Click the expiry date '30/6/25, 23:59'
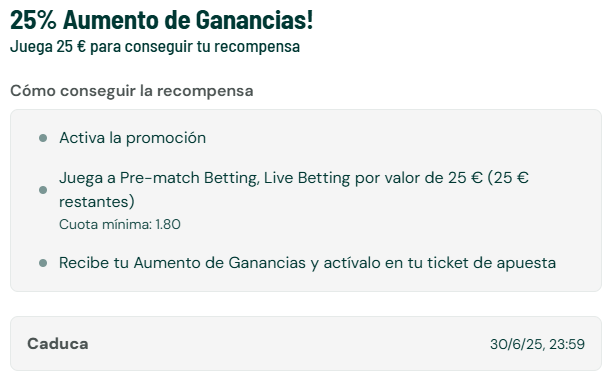Viewport: 606px width, 381px height. [x=537, y=344]
